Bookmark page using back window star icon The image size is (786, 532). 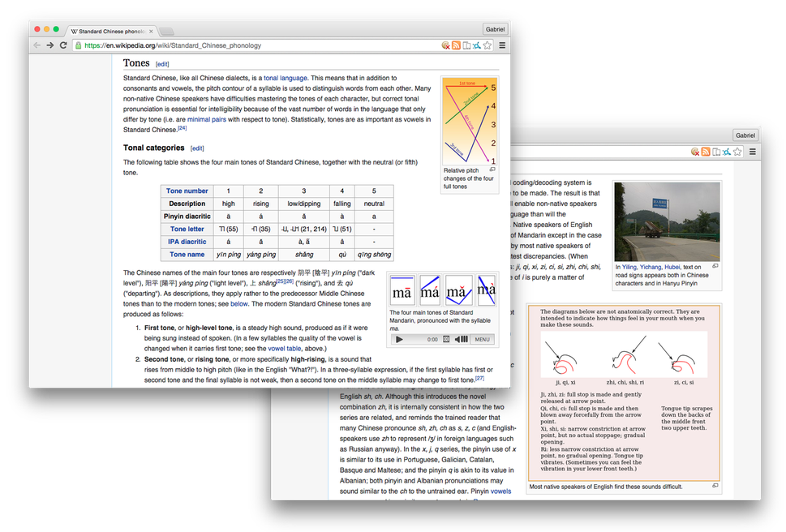737,152
